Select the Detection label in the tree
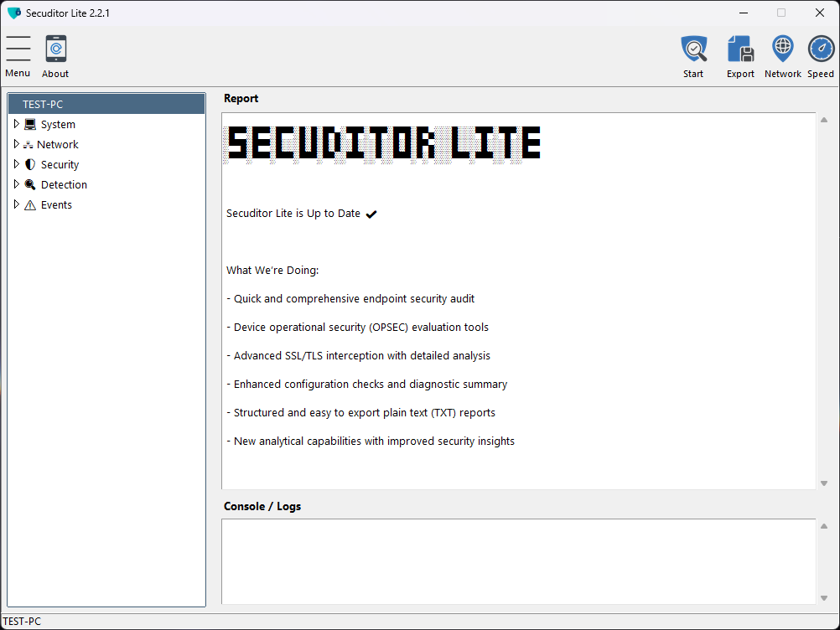840x630 pixels. pyautogui.click(x=64, y=184)
